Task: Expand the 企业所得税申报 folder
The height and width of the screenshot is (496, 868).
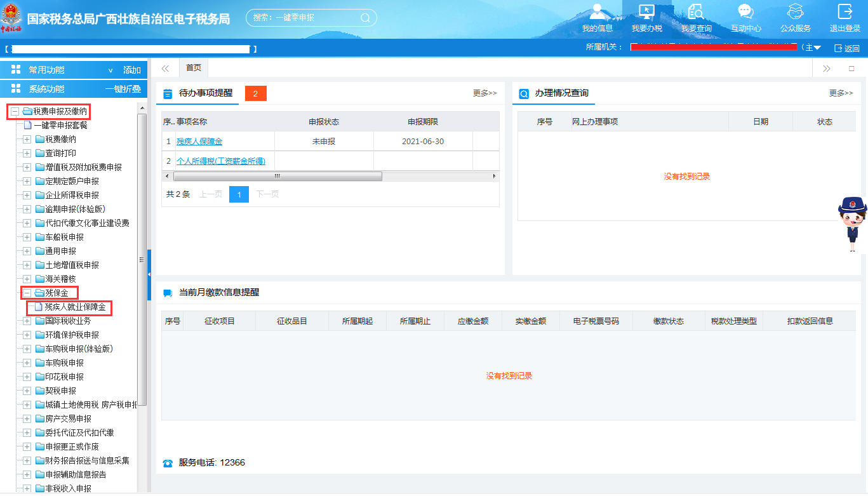Action: [27, 196]
